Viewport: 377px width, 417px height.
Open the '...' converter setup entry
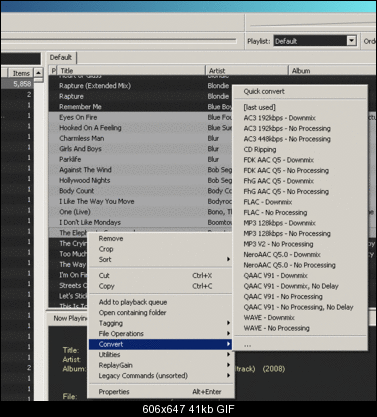tap(300, 345)
